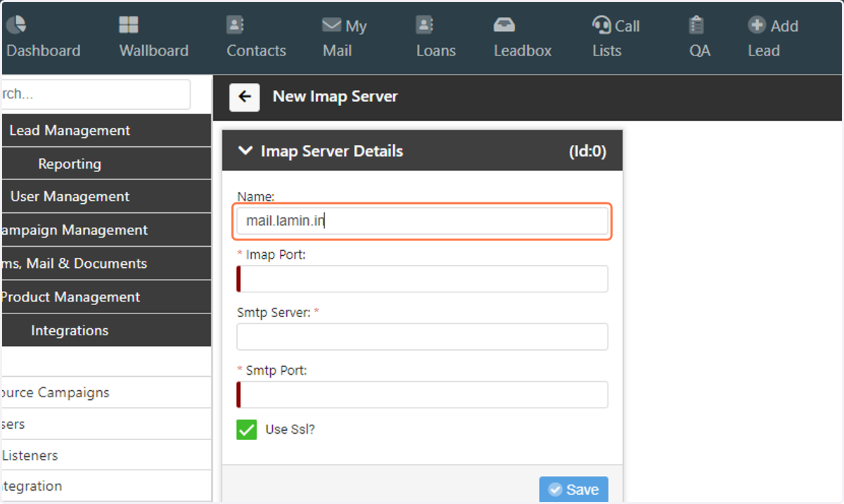Expand the User Management section
The image size is (844, 504).
(105, 197)
